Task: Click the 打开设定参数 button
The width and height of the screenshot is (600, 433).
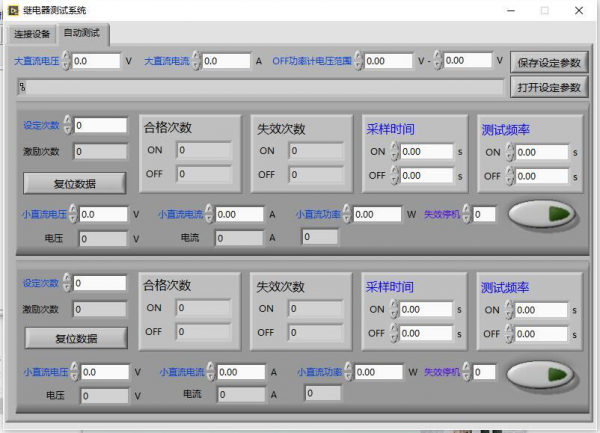Action: tap(549, 87)
